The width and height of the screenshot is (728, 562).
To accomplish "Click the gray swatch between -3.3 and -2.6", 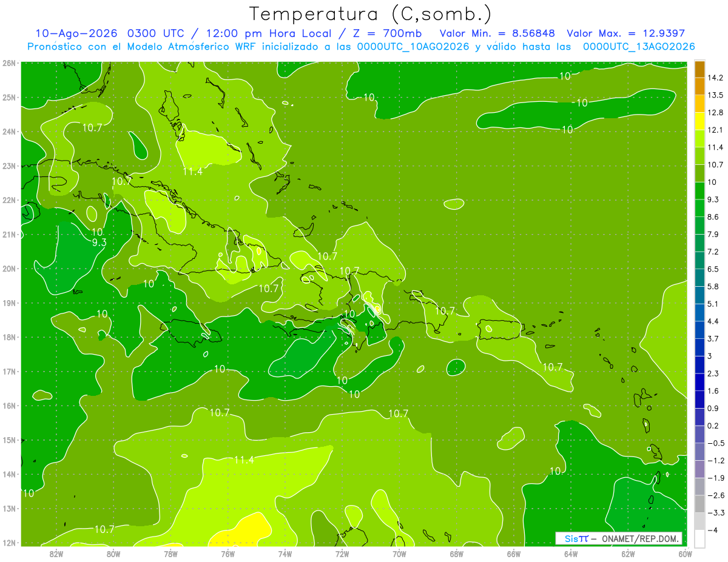I will point(699,504).
